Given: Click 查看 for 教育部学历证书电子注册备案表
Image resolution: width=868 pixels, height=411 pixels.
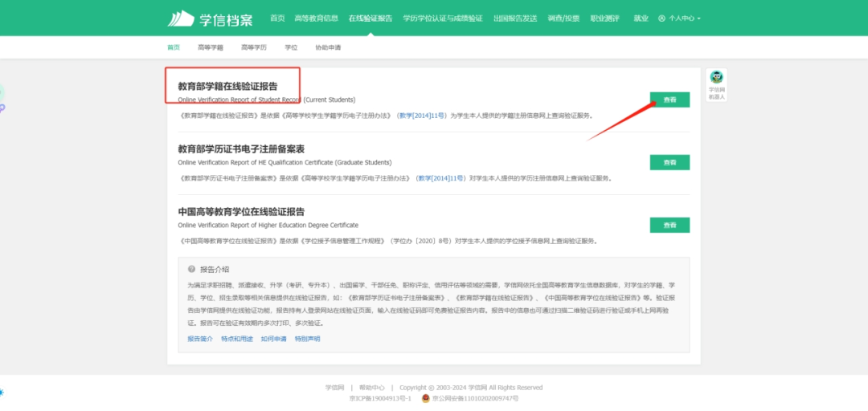Looking at the screenshot, I should (x=669, y=162).
